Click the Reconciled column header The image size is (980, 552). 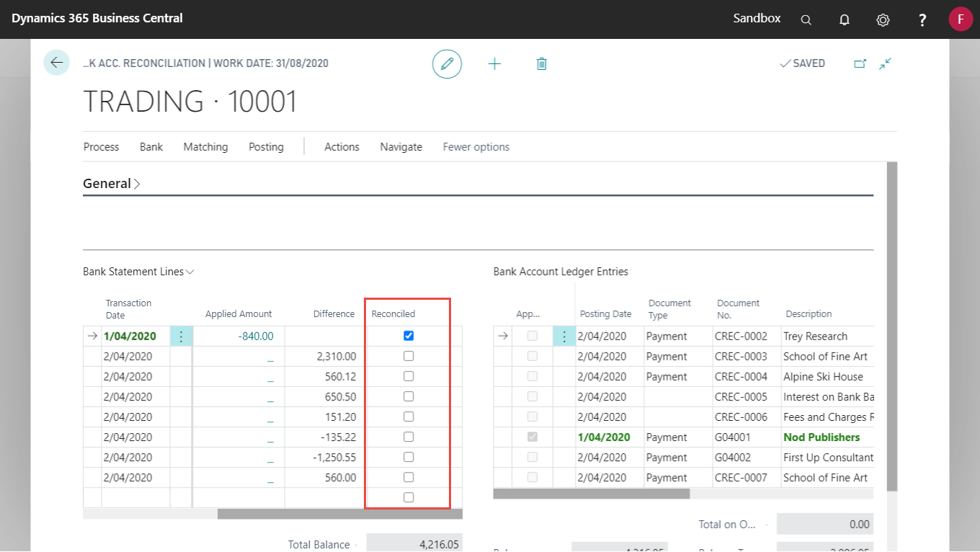pos(393,314)
